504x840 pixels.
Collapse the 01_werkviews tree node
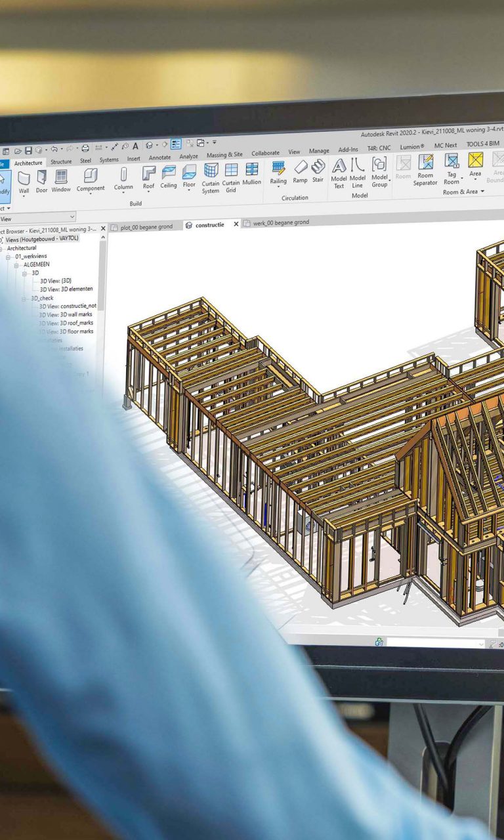click(x=9, y=257)
